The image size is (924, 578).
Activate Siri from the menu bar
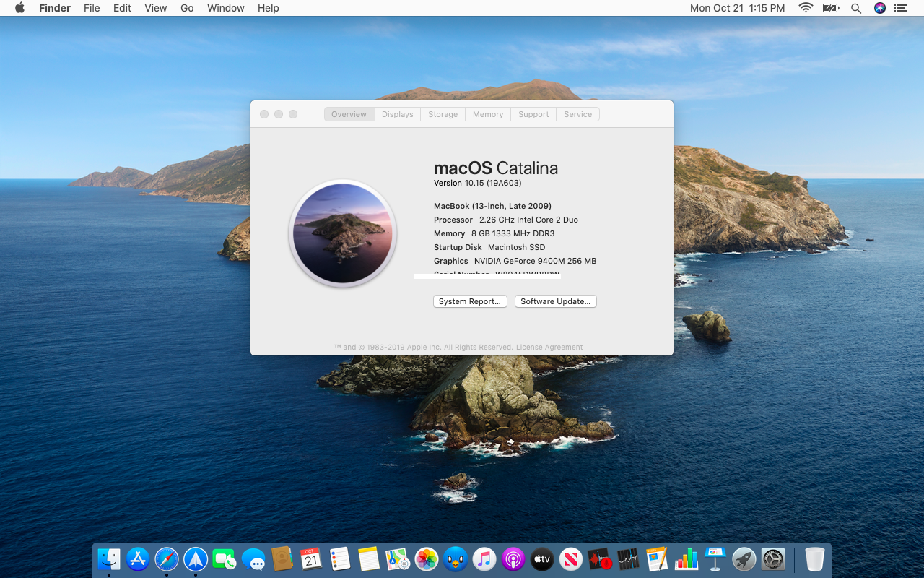tap(880, 8)
